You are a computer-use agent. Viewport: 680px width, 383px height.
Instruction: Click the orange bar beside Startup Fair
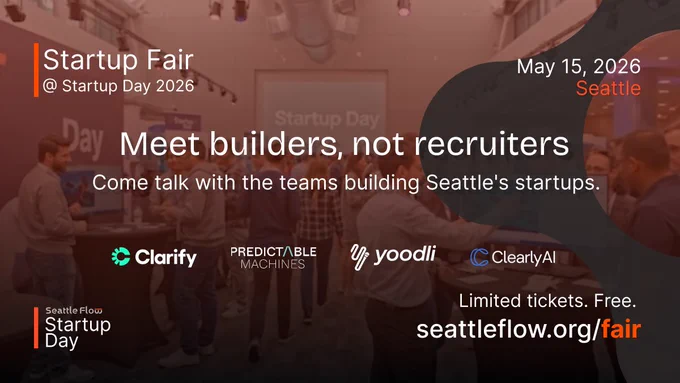[x=36, y=70]
